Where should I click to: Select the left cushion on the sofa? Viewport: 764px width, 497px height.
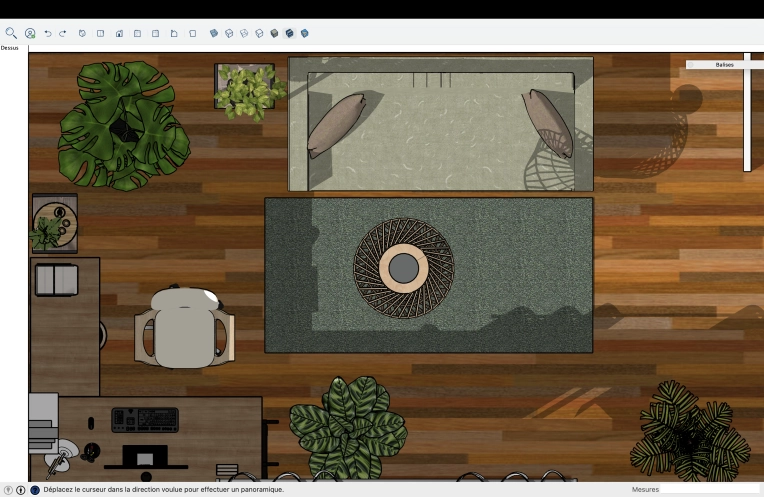[337, 125]
